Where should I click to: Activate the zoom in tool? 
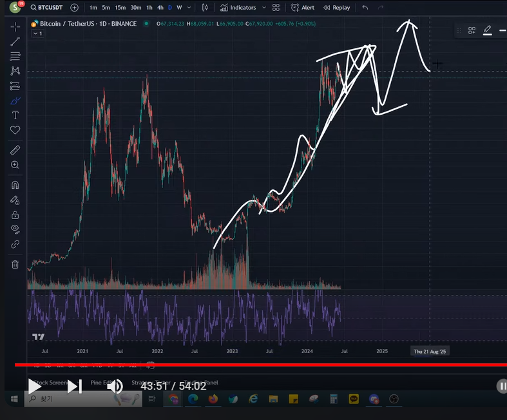pyautogui.click(x=15, y=165)
